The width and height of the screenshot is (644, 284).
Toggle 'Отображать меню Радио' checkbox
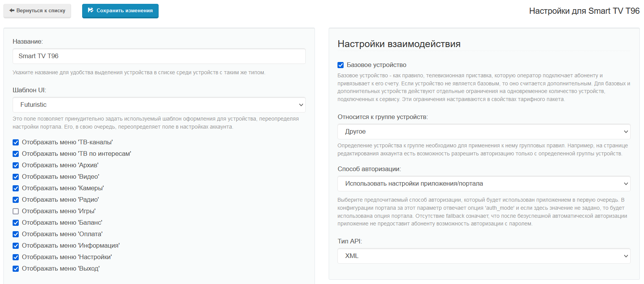[x=16, y=200]
